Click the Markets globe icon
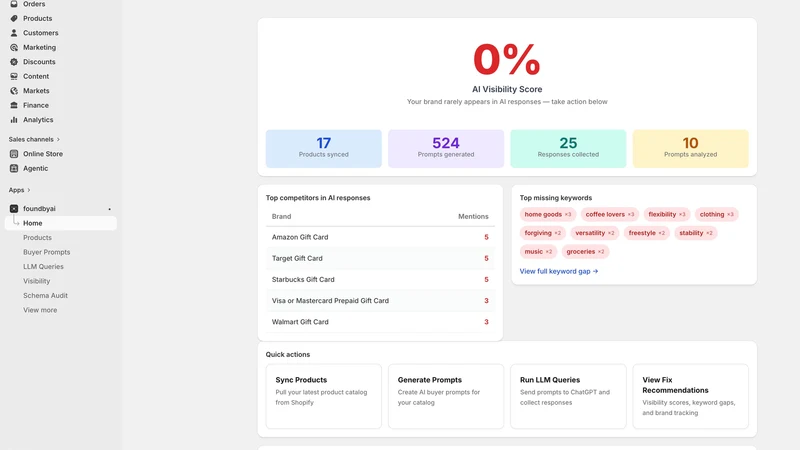800x450 pixels. coord(14,91)
